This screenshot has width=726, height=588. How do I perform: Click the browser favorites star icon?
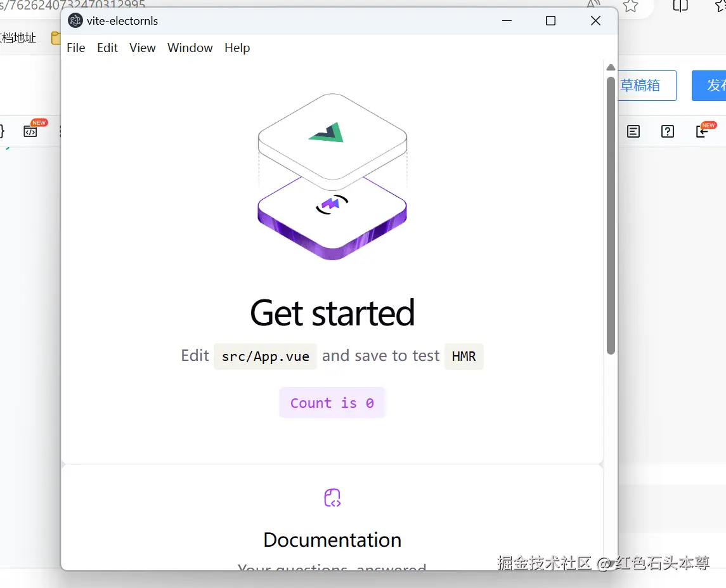[630, 6]
